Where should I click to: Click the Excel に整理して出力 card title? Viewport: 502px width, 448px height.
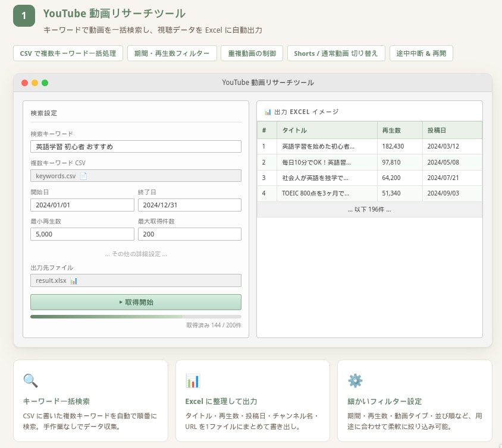point(221,401)
